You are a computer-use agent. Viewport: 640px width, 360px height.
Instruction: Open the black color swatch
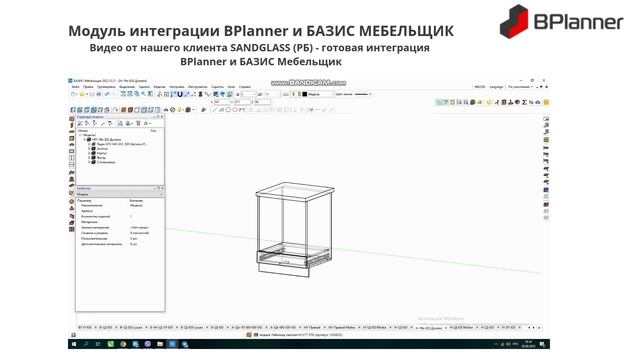(304, 94)
